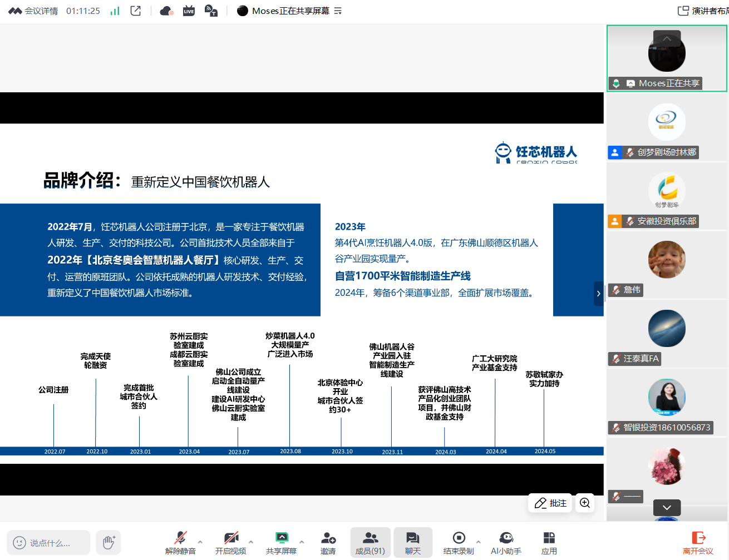Select 创梦剧场时林娜 participant tile

(667, 128)
